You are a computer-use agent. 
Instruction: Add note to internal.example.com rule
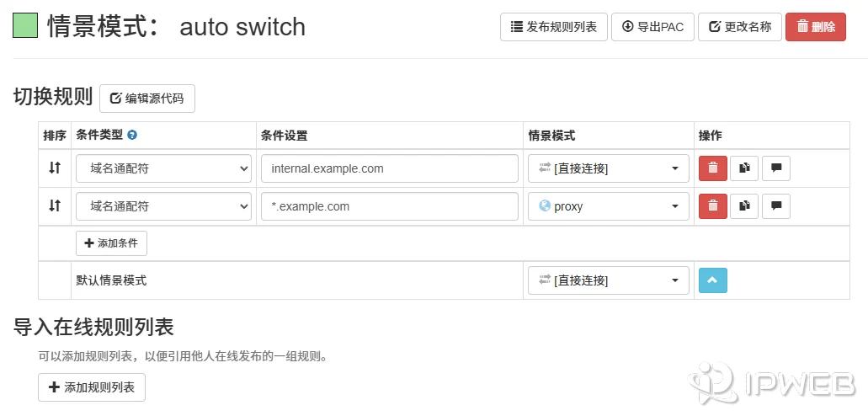click(776, 168)
